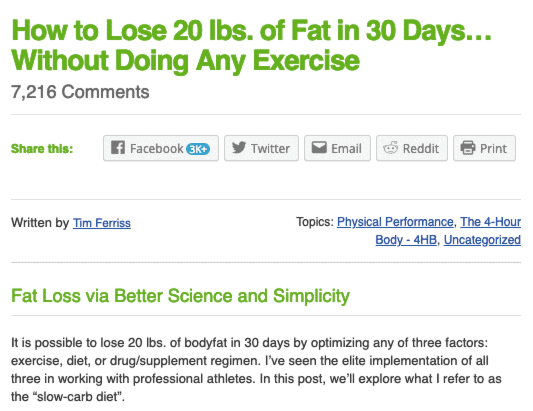Screen dimensions: 533x411
Task: Print the article
Action: pyautogui.click(x=484, y=148)
